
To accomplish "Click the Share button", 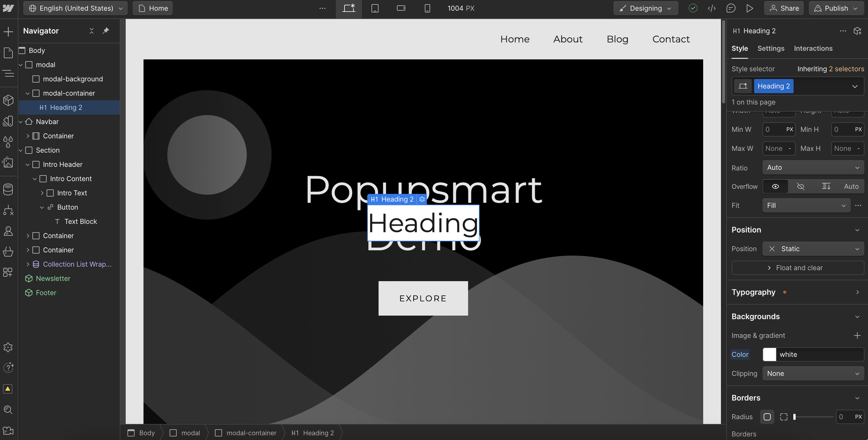I will (x=784, y=8).
